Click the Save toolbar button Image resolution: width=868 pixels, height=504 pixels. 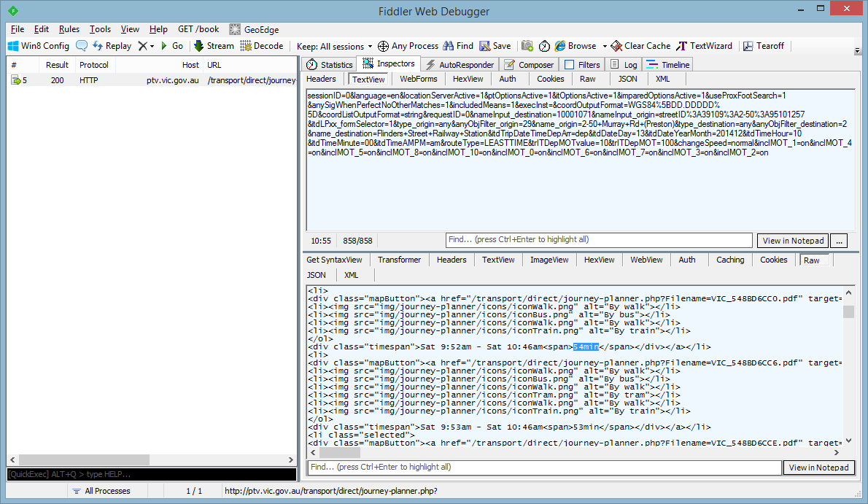point(495,46)
